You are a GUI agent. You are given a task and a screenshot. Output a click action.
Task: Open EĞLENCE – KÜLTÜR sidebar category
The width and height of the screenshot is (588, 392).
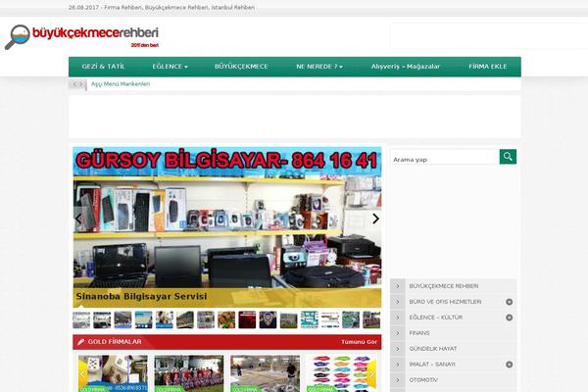click(x=436, y=318)
